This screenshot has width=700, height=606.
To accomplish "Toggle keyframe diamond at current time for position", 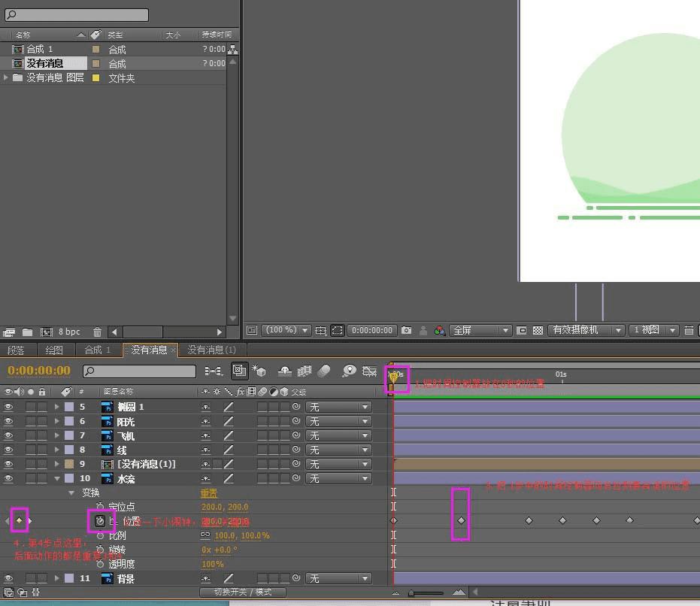I will [x=20, y=520].
